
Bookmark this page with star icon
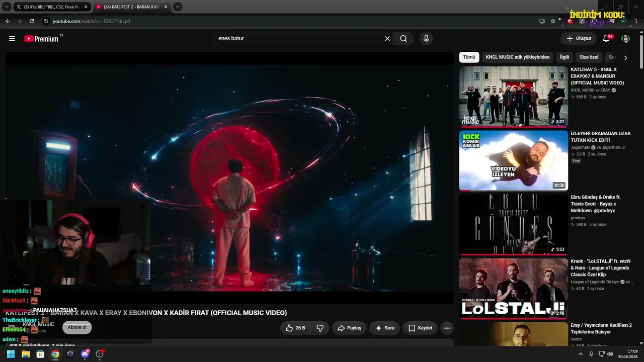click(x=553, y=21)
